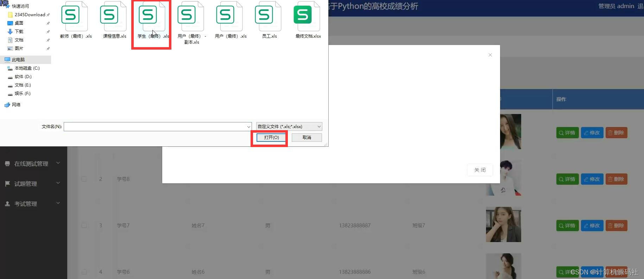Click the student photo in 学号7 row
The image size is (644, 279).
(504, 224)
